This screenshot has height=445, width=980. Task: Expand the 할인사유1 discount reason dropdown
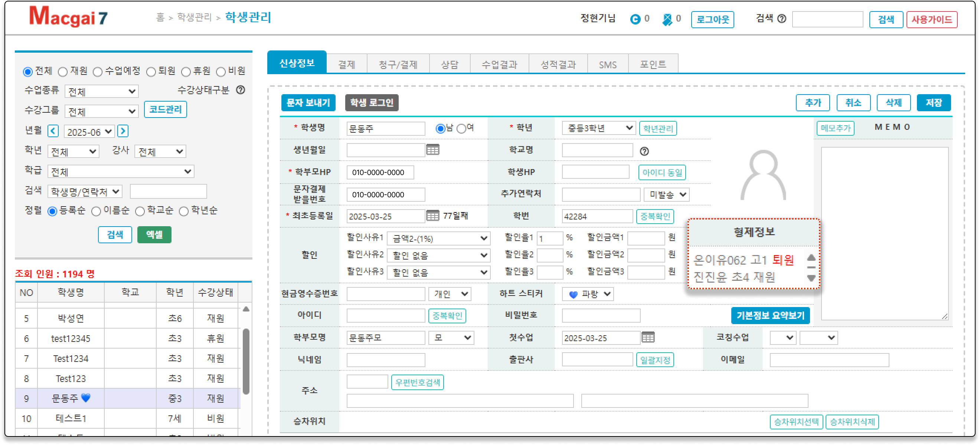click(x=439, y=239)
